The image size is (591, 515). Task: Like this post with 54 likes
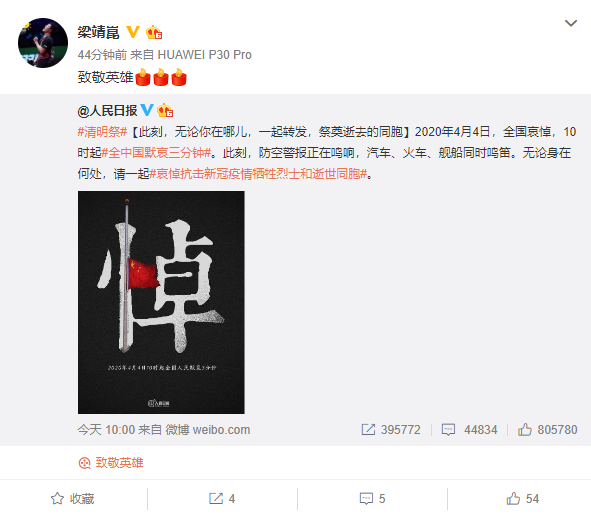point(522,498)
